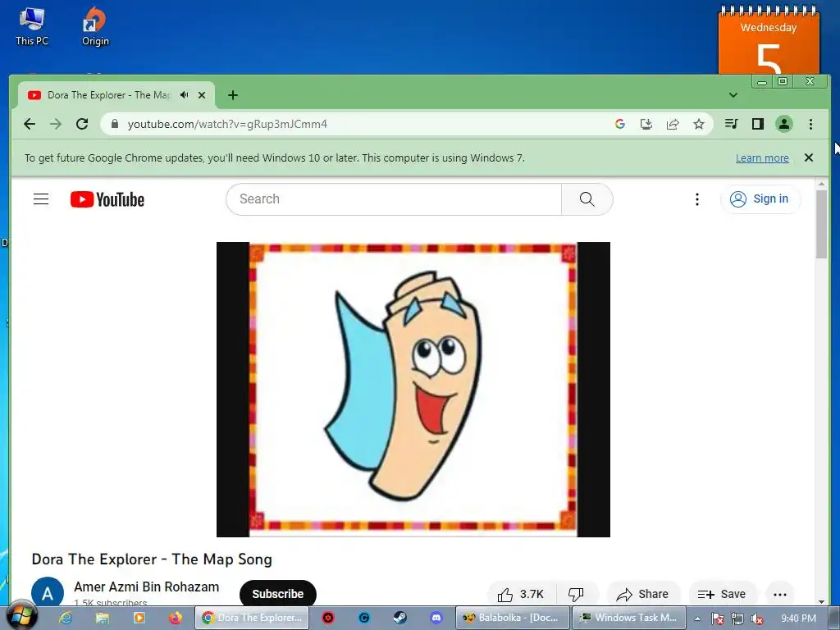Open the channel avatar A
The width and height of the screenshot is (840, 630).
pos(47,594)
